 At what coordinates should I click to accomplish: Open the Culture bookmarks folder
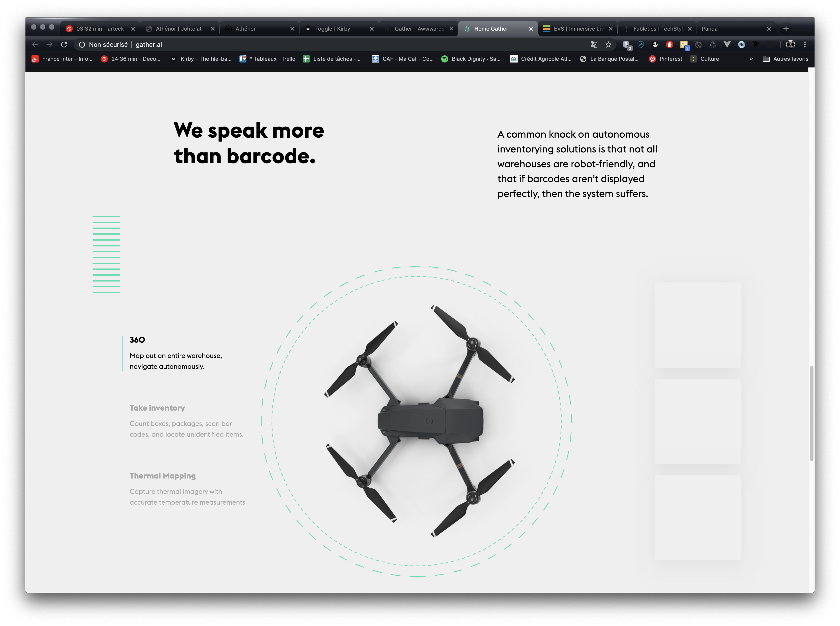[x=705, y=59]
